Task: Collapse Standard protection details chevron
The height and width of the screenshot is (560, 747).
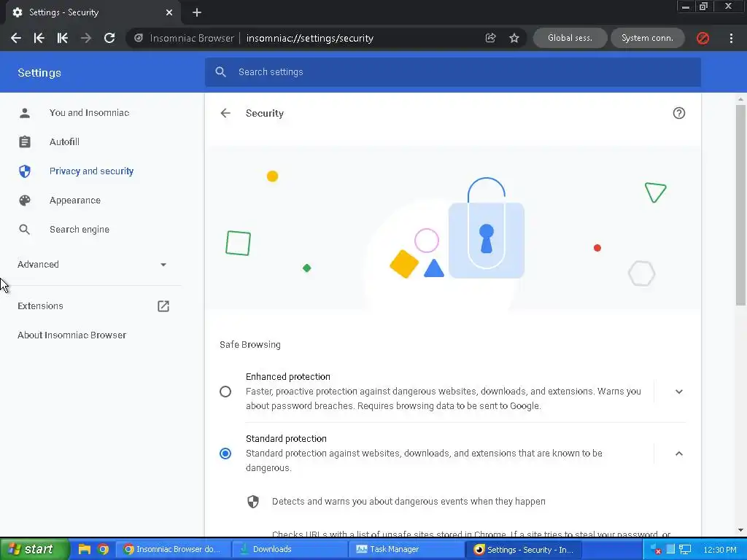Action: pos(679,454)
